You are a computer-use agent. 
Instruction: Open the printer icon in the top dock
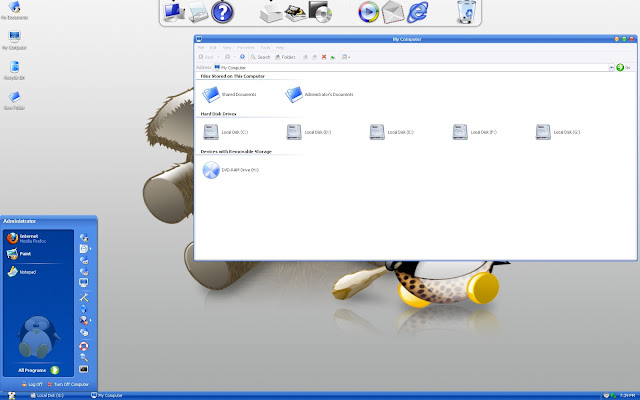[x=271, y=13]
